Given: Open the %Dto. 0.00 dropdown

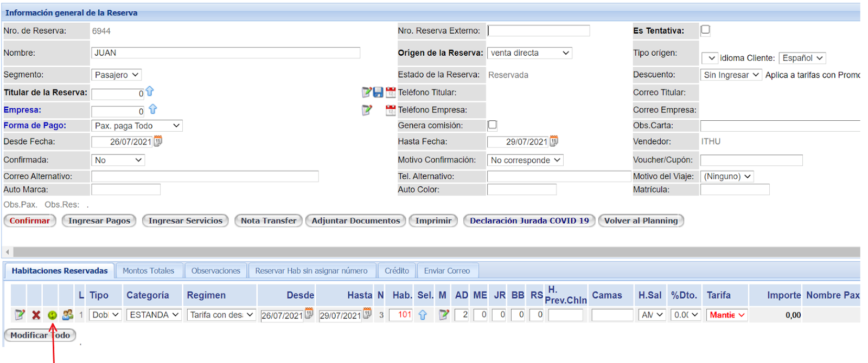Looking at the screenshot, I should pyautogui.click(x=686, y=315).
